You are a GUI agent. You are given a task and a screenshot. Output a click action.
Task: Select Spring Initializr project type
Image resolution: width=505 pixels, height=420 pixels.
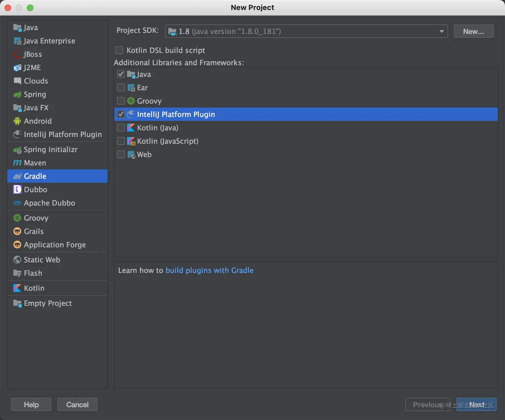click(x=50, y=149)
